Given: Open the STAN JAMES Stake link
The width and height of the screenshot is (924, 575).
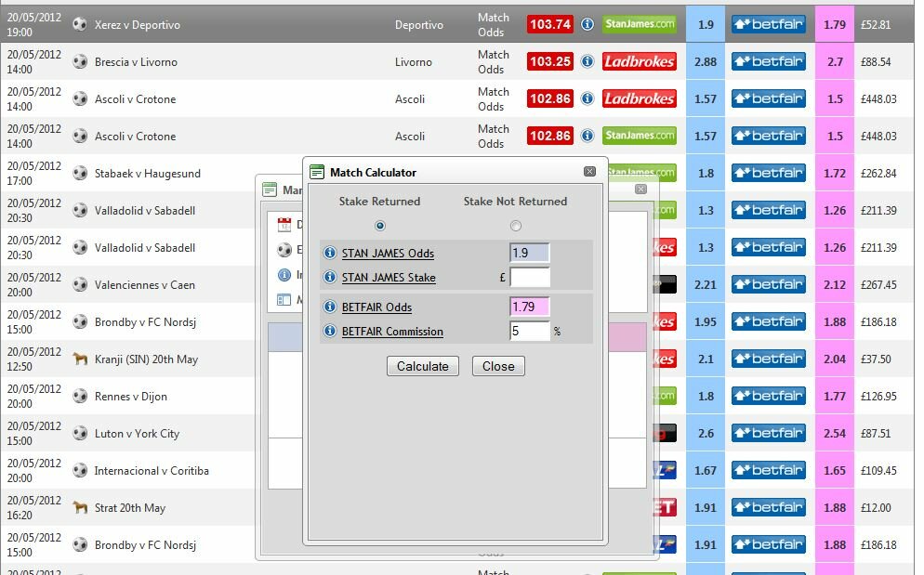Looking at the screenshot, I should pos(389,278).
